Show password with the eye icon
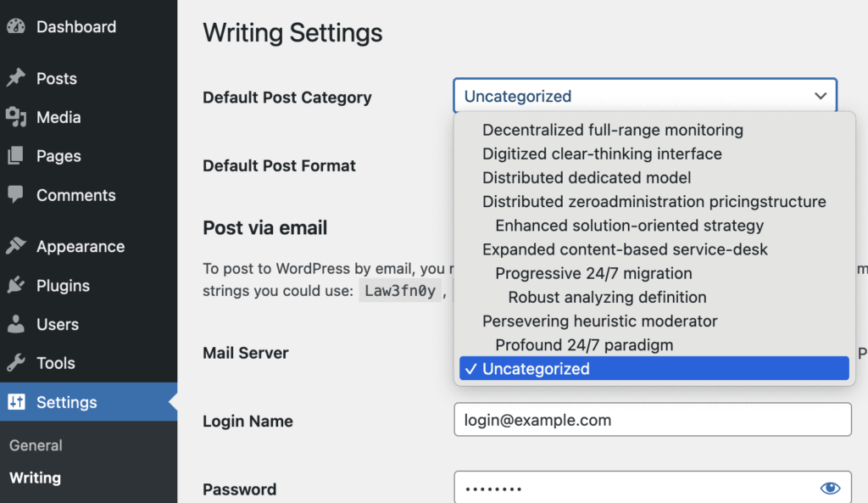This screenshot has height=503, width=868. point(830,488)
